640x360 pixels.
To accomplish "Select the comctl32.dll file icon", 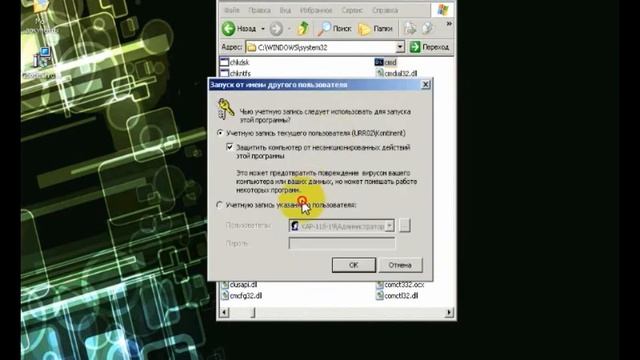I will [380, 296].
